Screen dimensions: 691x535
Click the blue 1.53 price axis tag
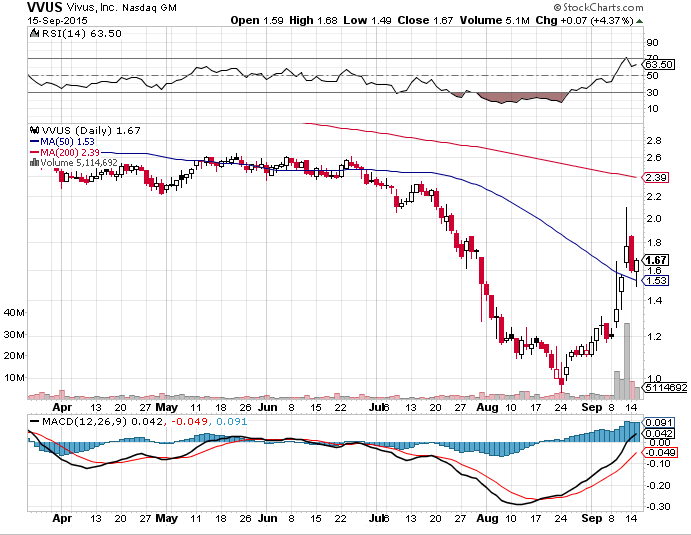point(657,281)
